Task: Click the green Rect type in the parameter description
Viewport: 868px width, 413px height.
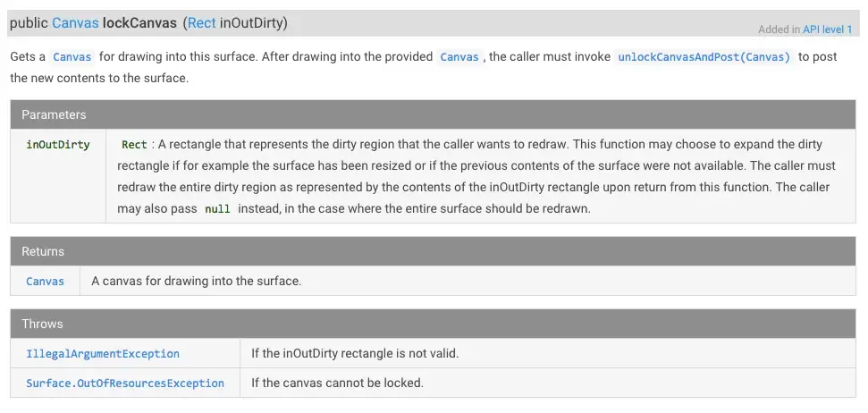Action: coord(134,145)
